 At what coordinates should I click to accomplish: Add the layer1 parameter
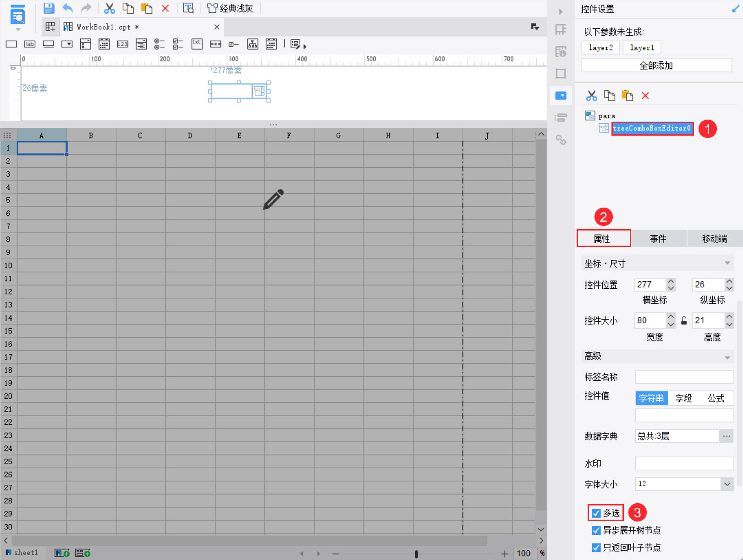(x=642, y=48)
